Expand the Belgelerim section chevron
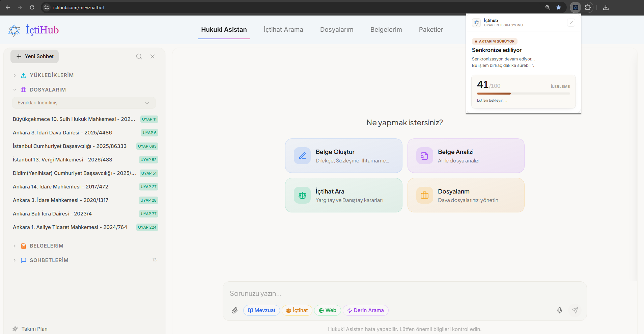The height and width of the screenshot is (334, 644). click(x=15, y=246)
